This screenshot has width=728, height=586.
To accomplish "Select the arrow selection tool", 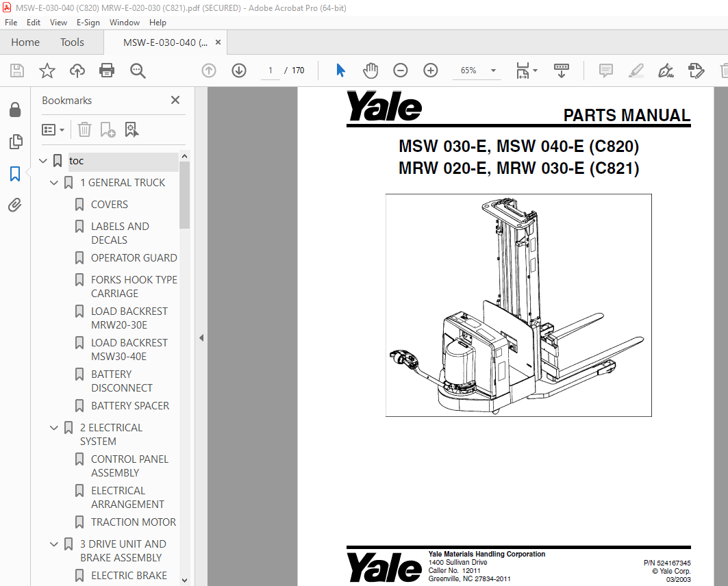I will pos(341,71).
